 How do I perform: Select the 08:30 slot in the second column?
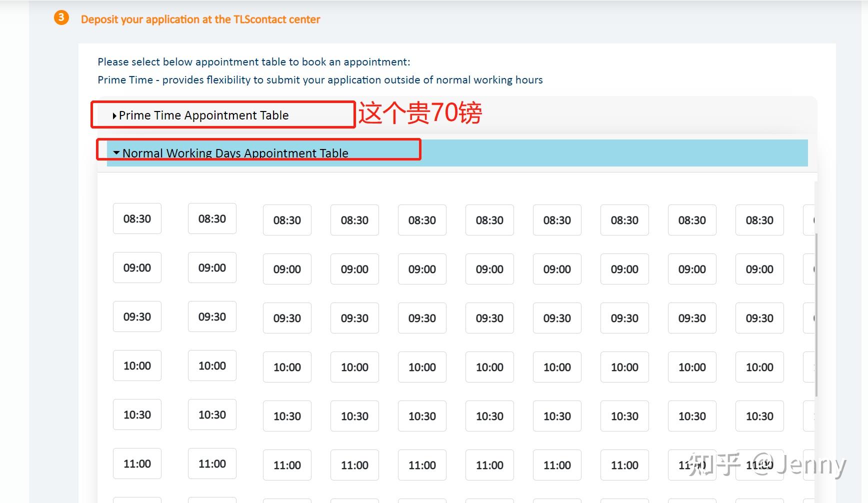tap(212, 218)
